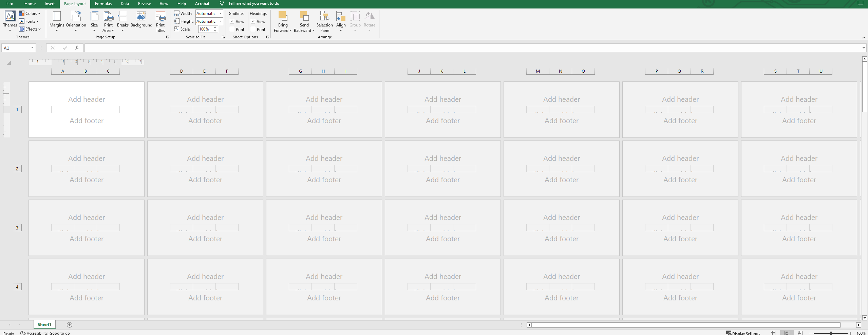Click the zoom slider handle
This screenshot has height=335, width=868.
[831, 333]
